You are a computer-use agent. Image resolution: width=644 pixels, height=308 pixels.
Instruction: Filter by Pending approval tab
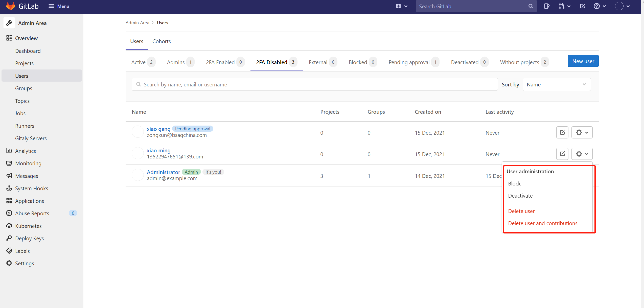click(x=414, y=62)
